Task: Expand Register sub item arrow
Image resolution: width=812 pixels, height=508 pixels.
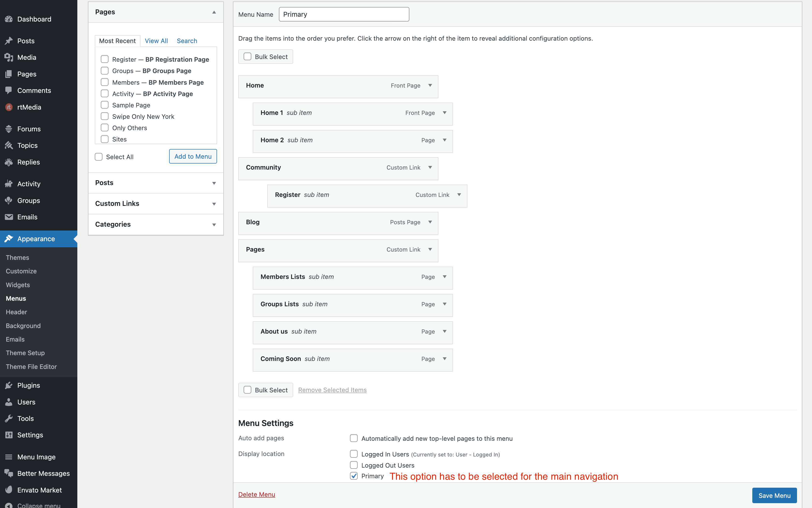Action: (x=459, y=195)
